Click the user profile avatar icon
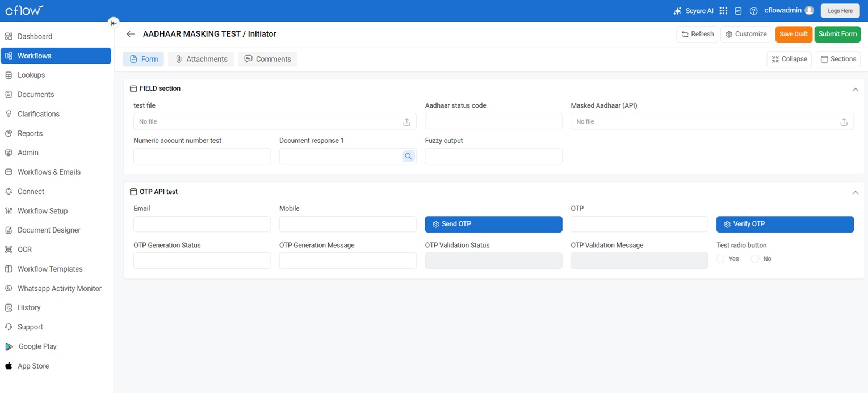The image size is (868, 393). pyautogui.click(x=810, y=11)
